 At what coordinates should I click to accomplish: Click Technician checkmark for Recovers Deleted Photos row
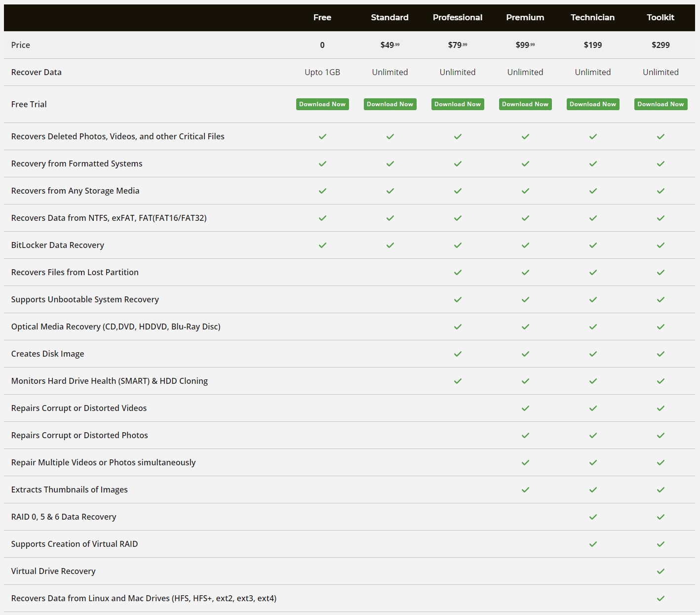pyautogui.click(x=593, y=136)
